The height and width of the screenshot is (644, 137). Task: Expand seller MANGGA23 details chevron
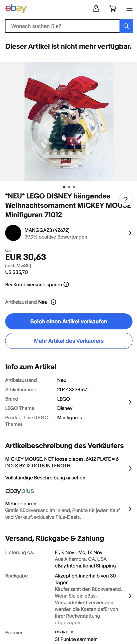130,233
